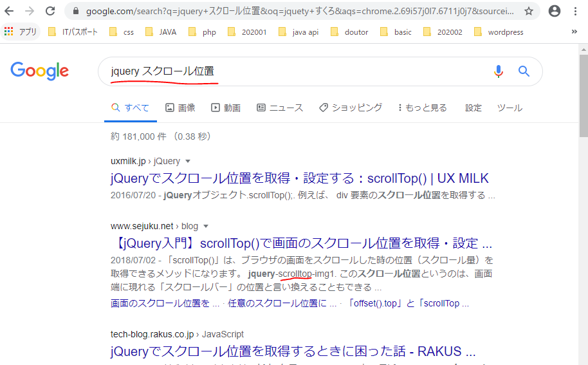Viewport: 588px width, 365px height.
Task: Show more bookmarks with the double chevron
Action: tap(574, 32)
